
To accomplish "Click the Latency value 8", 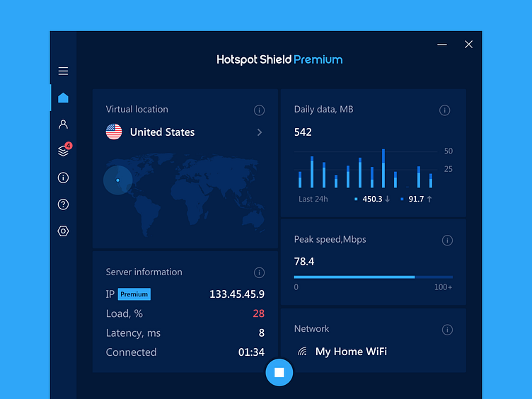I will click(262, 332).
